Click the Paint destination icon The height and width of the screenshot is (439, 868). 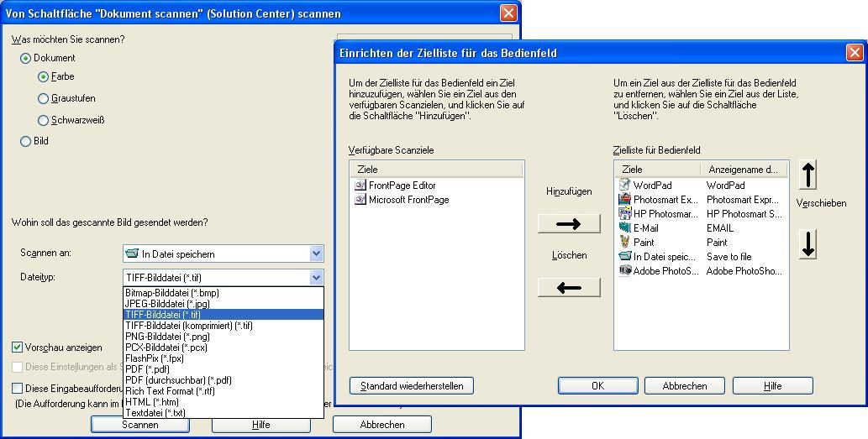624,242
